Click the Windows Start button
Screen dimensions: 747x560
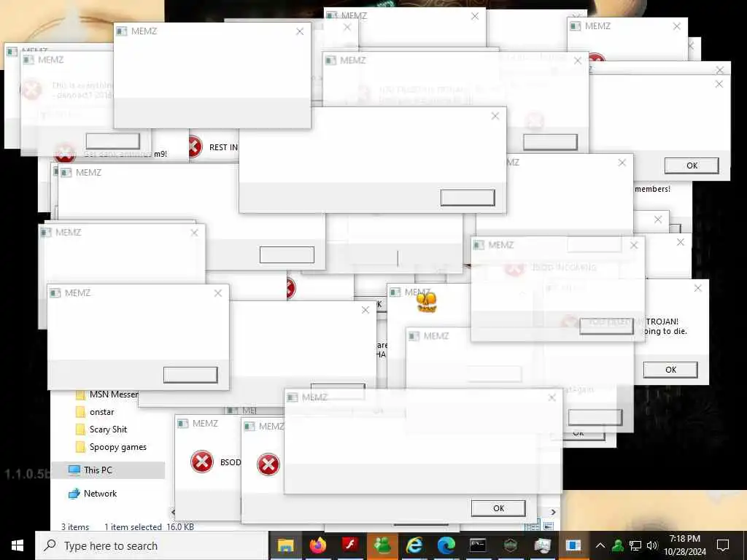pyautogui.click(x=18, y=545)
